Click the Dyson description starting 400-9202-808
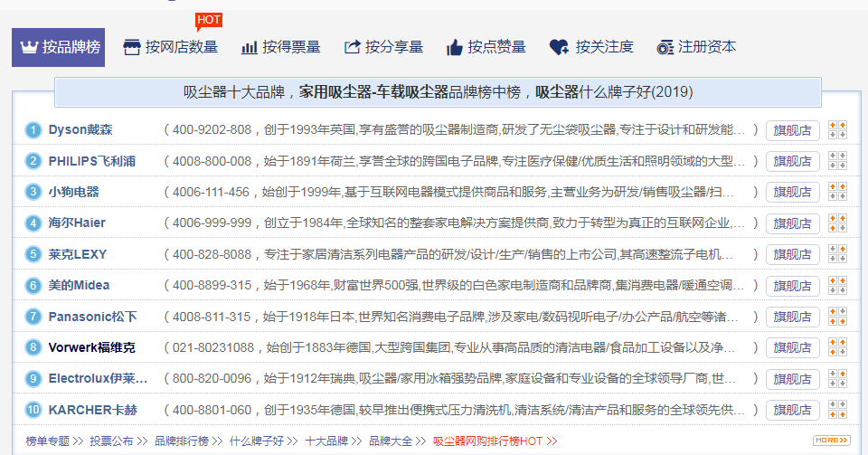Screen dimensions: 868x455 point(461,130)
